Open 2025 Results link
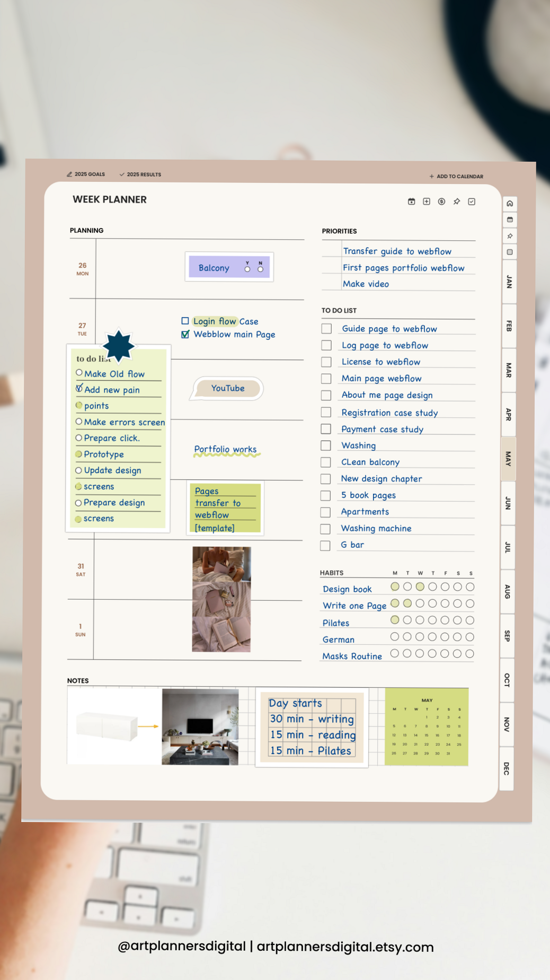The image size is (550, 980). (140, 174)
